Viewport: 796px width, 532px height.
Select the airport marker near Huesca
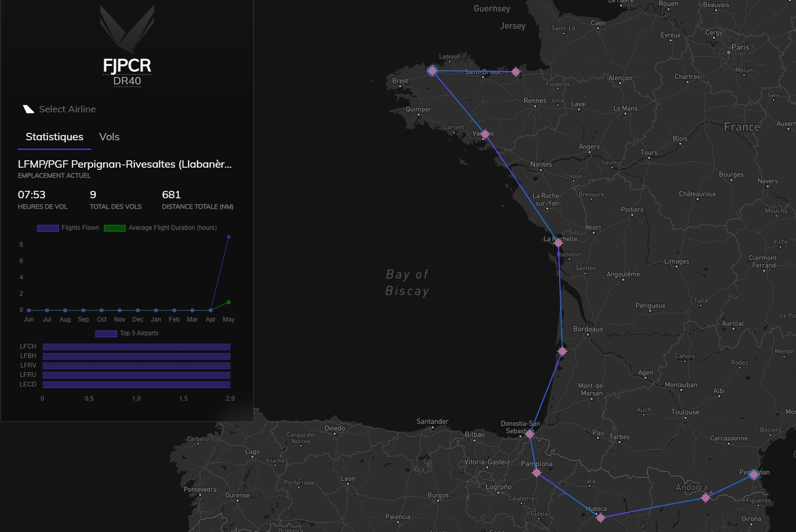click(600, 518)
